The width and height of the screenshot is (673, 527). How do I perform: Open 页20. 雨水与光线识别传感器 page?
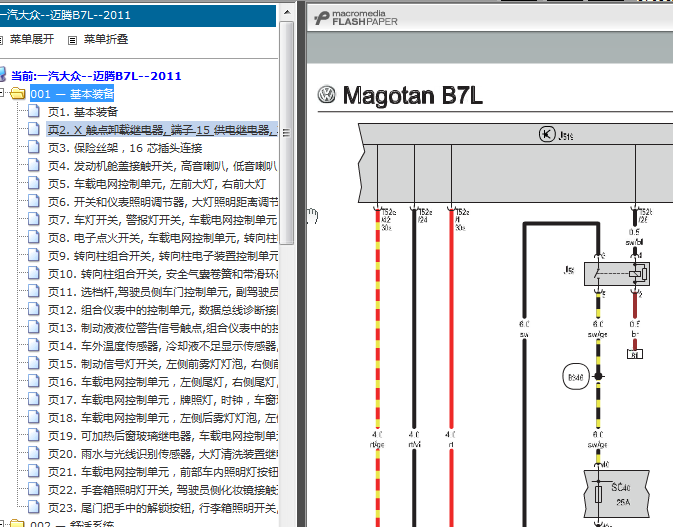pyautogui.click(x=163, y=454)
